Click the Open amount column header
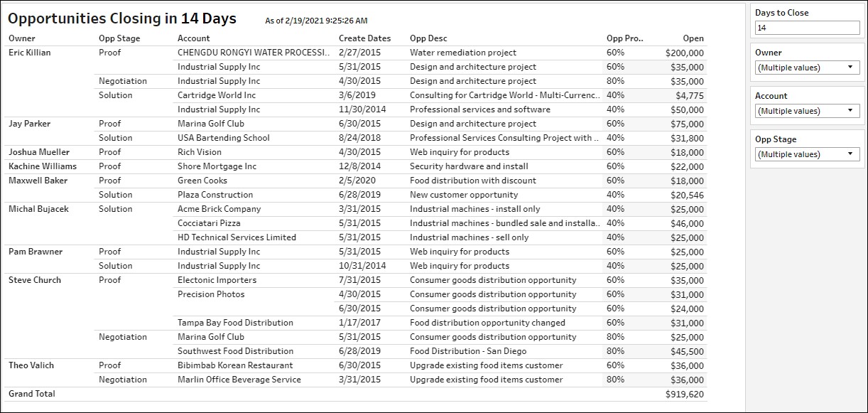The image size is (868, 413). (693, 38)
